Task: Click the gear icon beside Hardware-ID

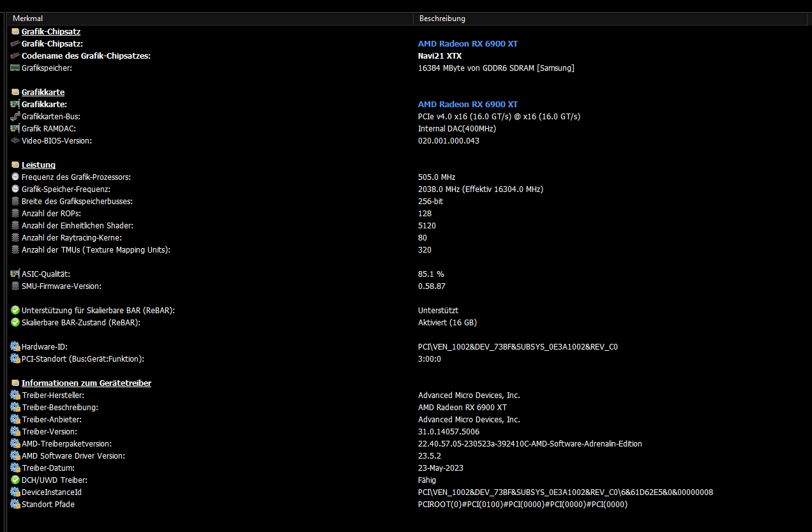Action: pyautogui.click(x=15, y=346)
